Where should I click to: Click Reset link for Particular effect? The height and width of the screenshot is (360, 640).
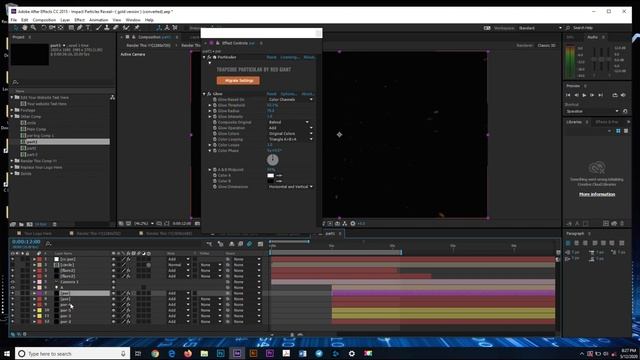click(272, 57)
